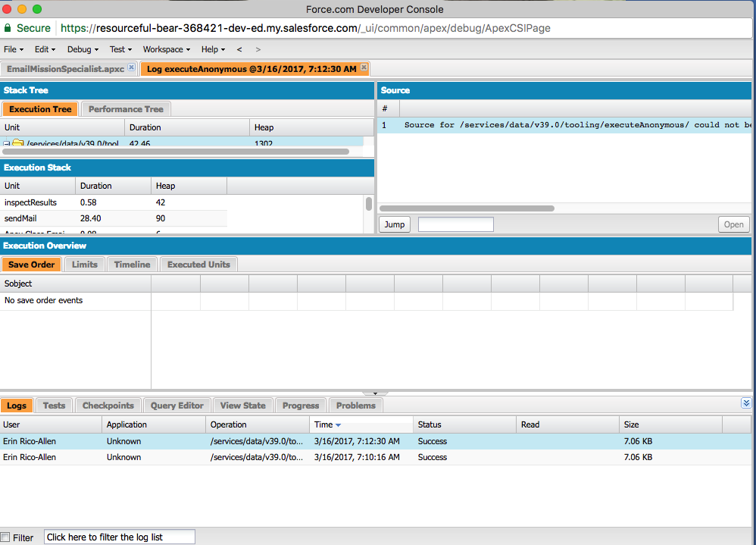The image size is (756, 545).
Task: Click the Secure padlock icon
Action: click(8, 28)
